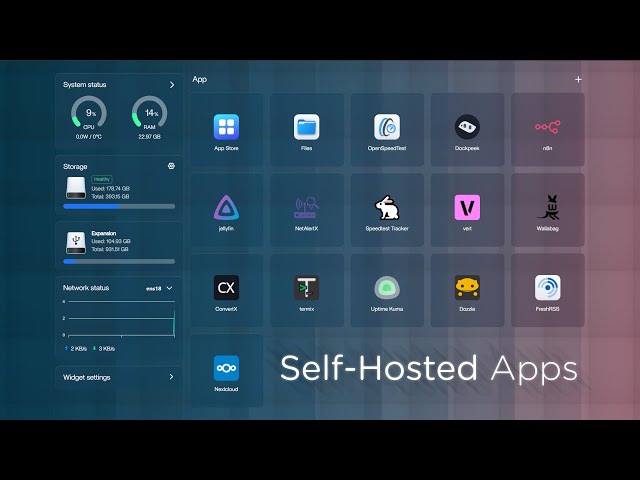Click the App section heading

tap(200, 80)
